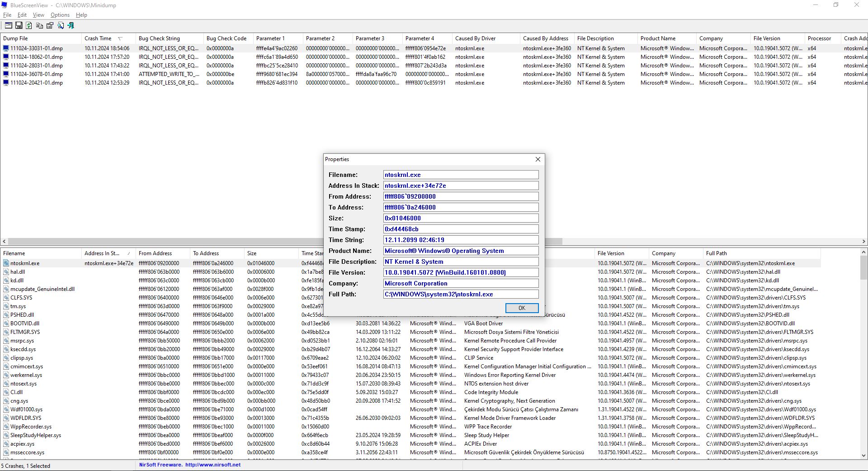
Task: Click the Time String field in Properties
Action: (x=461, y=240)
